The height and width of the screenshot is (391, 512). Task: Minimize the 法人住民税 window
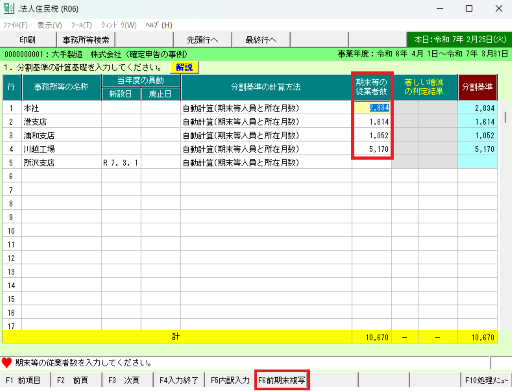click(x=440, y=9)
